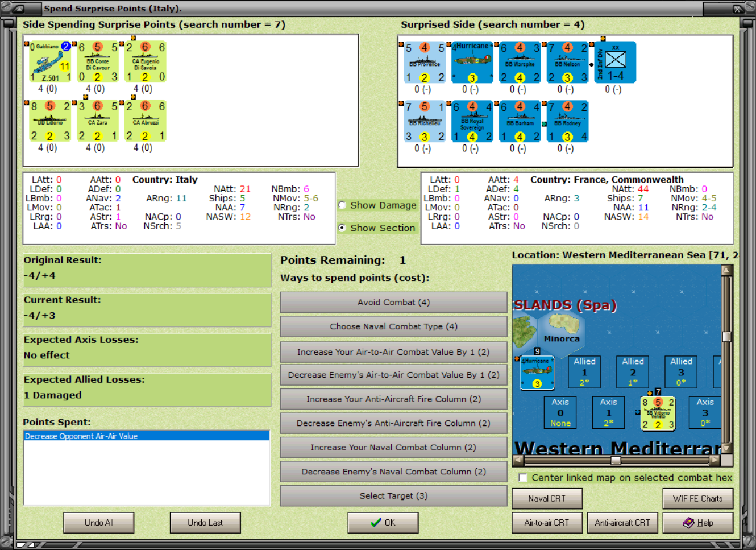This screenshot has height=550, width=756.
Task: Click the Allied 2 sea box
Action: click(633, 372)
